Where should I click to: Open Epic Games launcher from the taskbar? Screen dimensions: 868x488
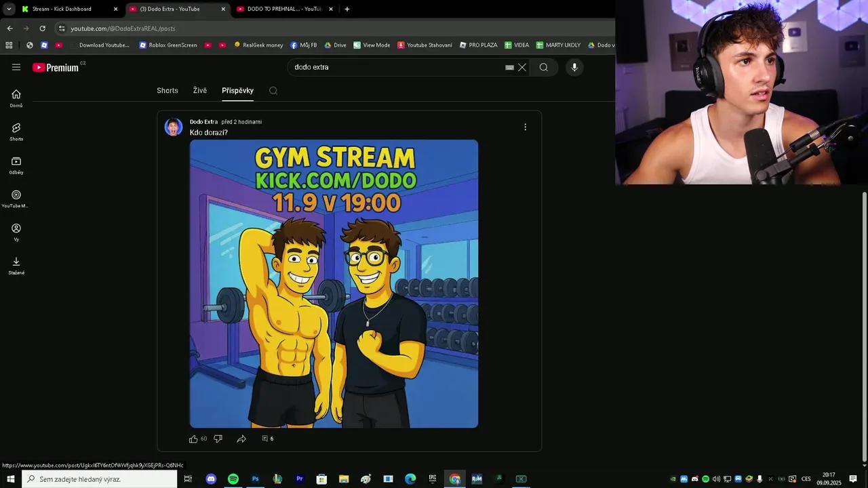[x=433, y=479]
